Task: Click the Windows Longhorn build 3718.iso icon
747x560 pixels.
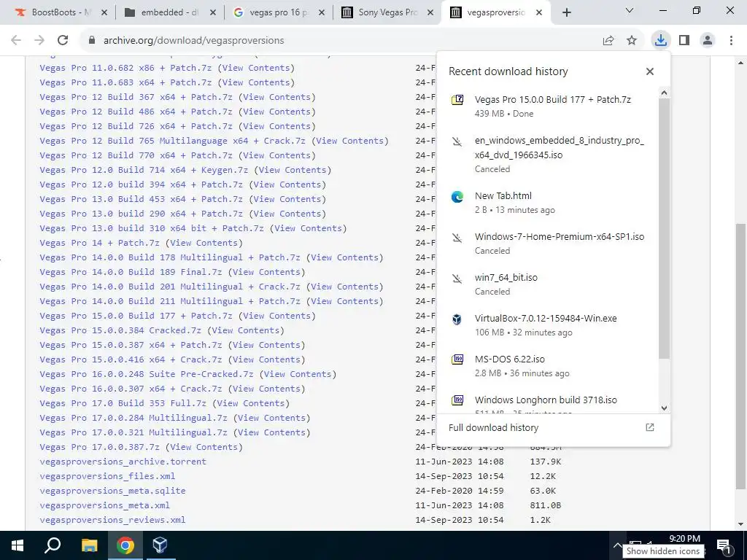Action: pos(457,400)
